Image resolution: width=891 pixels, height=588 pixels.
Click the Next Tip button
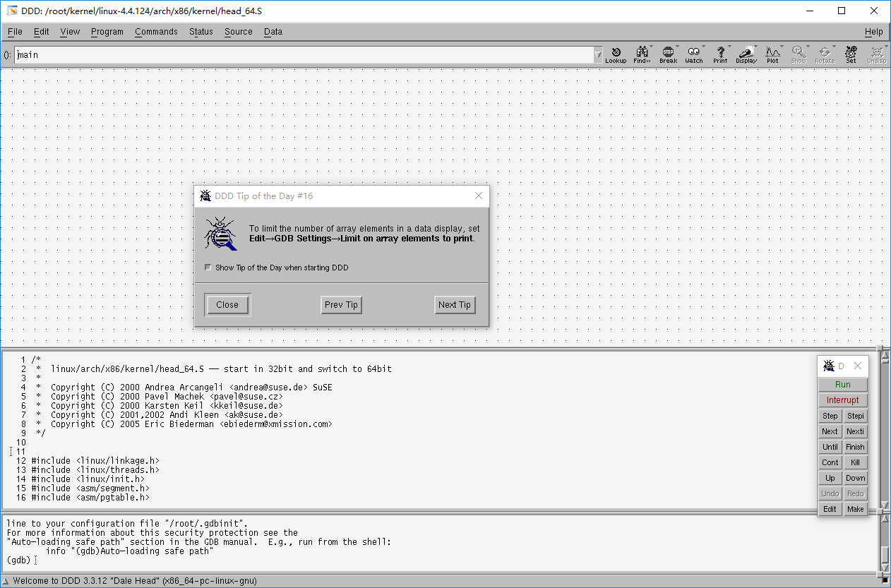[455, 305]
